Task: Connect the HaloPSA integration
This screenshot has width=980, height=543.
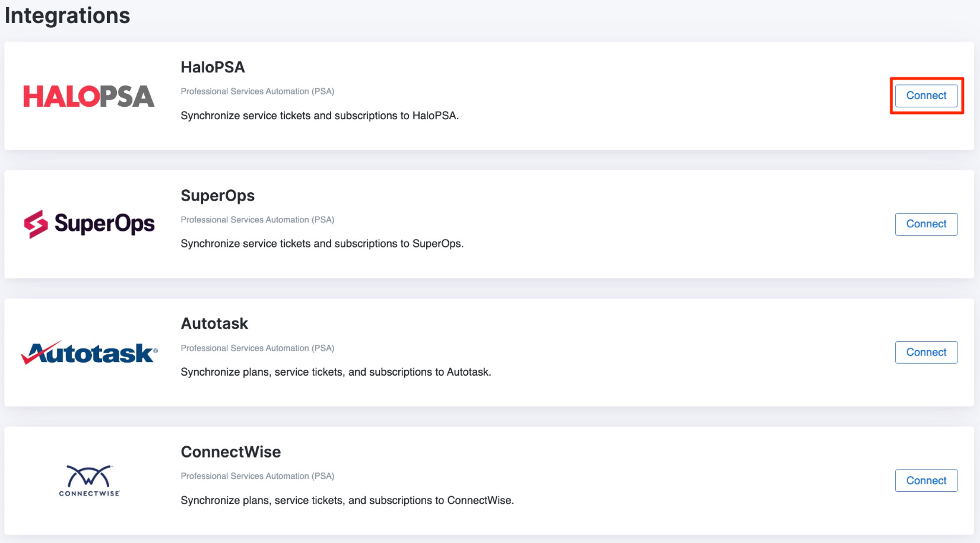Action: pyautogui.click(x=926, y=96)
